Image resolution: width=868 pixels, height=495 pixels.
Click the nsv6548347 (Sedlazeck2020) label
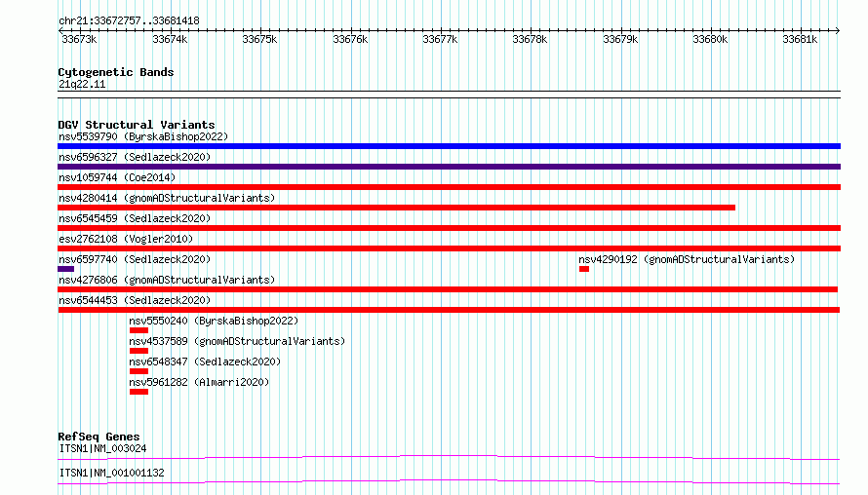205,362
